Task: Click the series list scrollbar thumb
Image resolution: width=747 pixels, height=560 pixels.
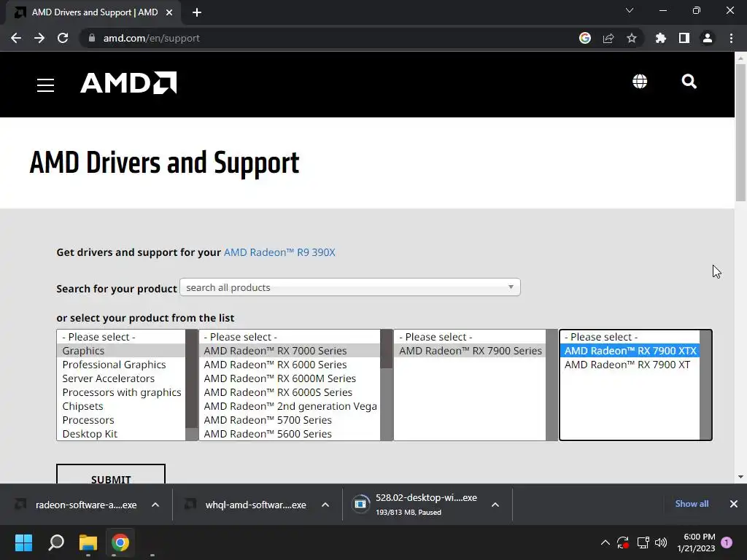Action: (387, 349)
